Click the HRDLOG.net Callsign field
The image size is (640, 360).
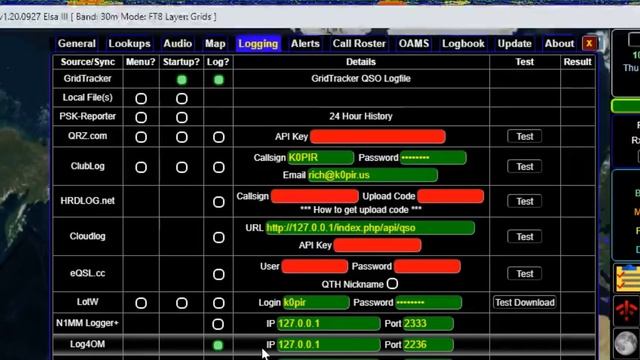pyautogui.click(x=315, y=196)
